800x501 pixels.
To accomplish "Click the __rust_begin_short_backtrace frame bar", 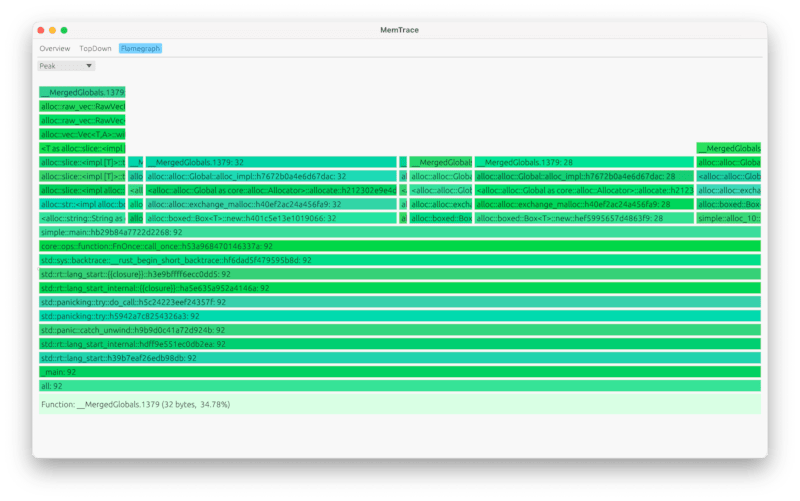I will (x=400, y=259).
